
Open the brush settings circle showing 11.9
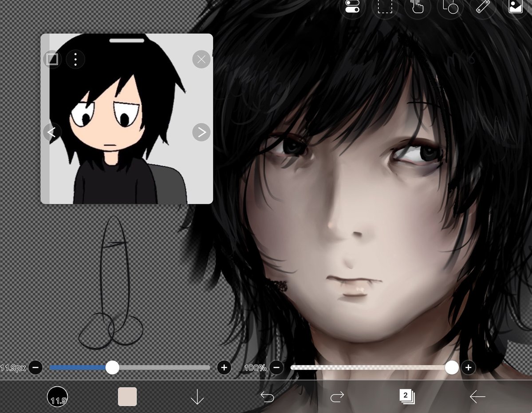[x=57, y=397]
